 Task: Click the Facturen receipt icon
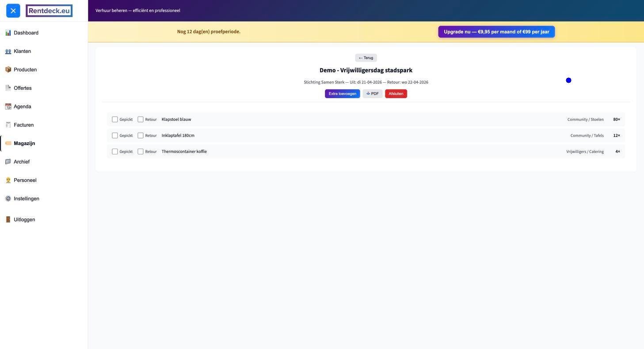click(8, 125)
